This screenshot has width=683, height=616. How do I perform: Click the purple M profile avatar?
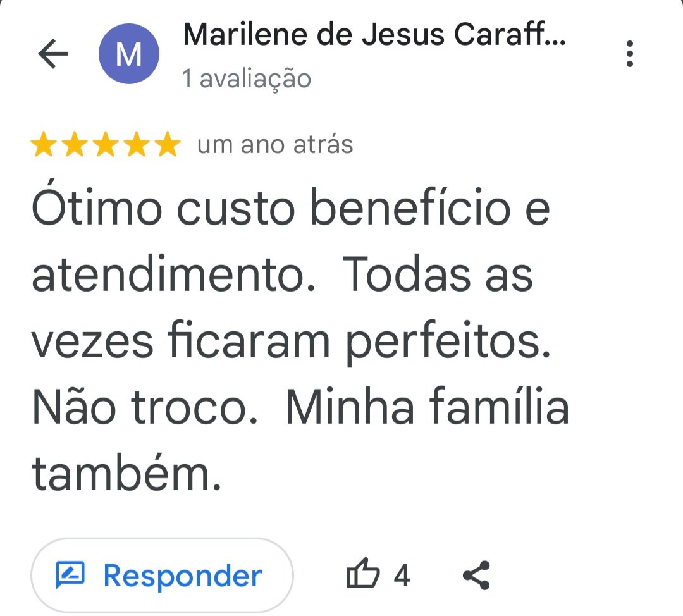(x=129, y=55)
